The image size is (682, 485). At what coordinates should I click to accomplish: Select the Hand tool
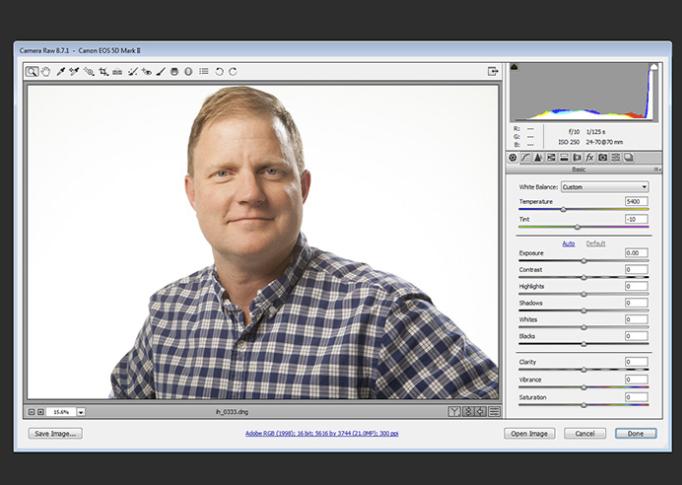(x=46, y=72)
